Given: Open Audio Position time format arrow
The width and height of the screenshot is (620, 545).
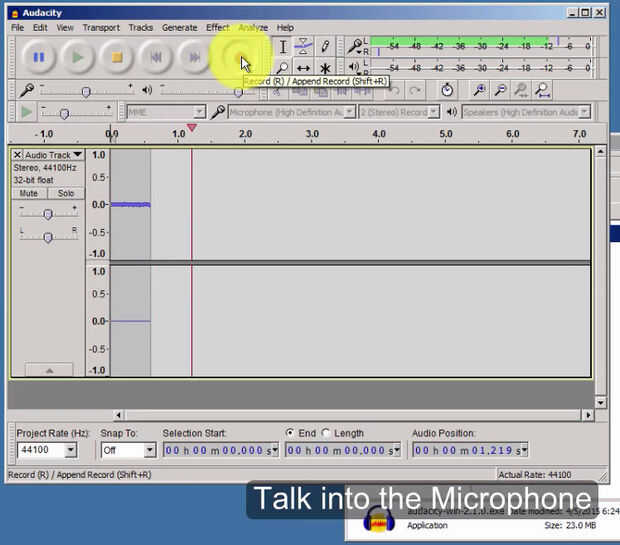Looking at the screenshot, I should (524, 450).
